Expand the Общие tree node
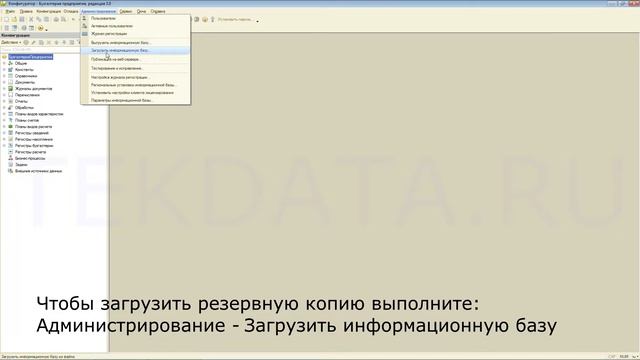The image size is (640, 360). pyautogui.click(x=4, y=63)
